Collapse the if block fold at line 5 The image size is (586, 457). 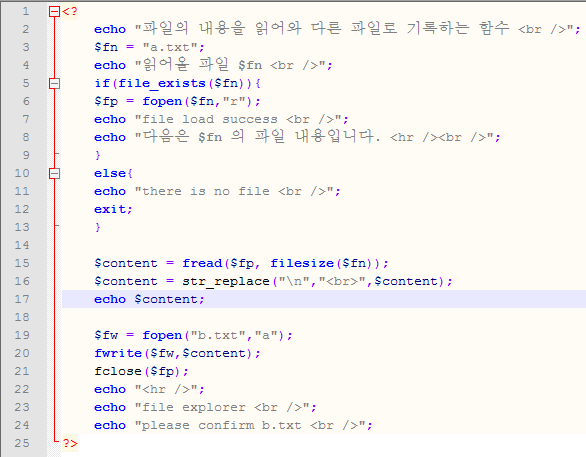[x=55, y=83]
